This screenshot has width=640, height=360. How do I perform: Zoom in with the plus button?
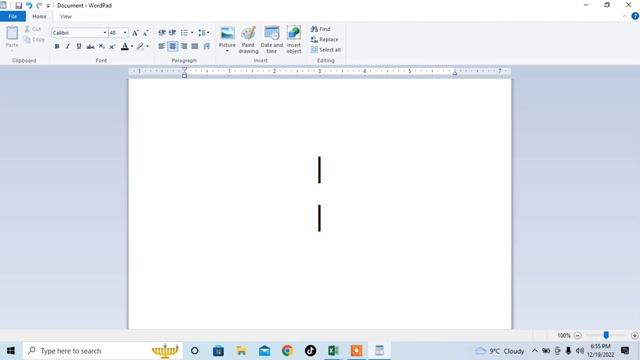[634, 336]
